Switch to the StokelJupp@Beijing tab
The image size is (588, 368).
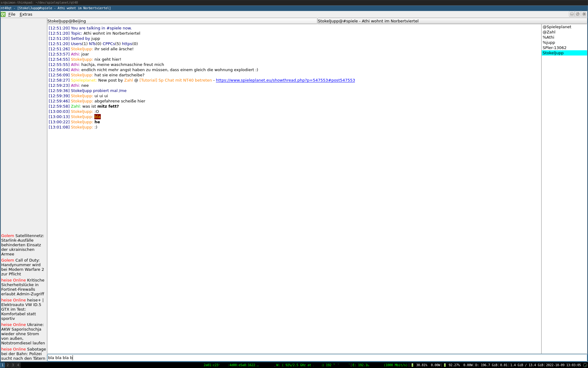(182, 21)
